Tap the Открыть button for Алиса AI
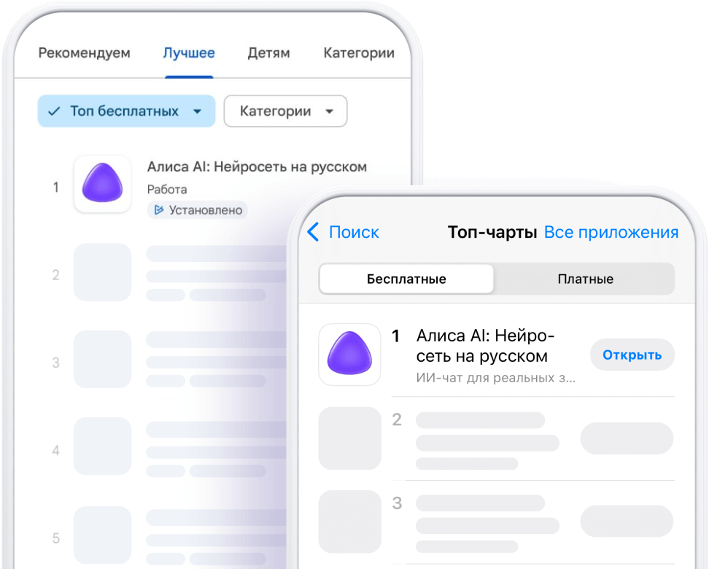728x569 pixels. [632, 355]
